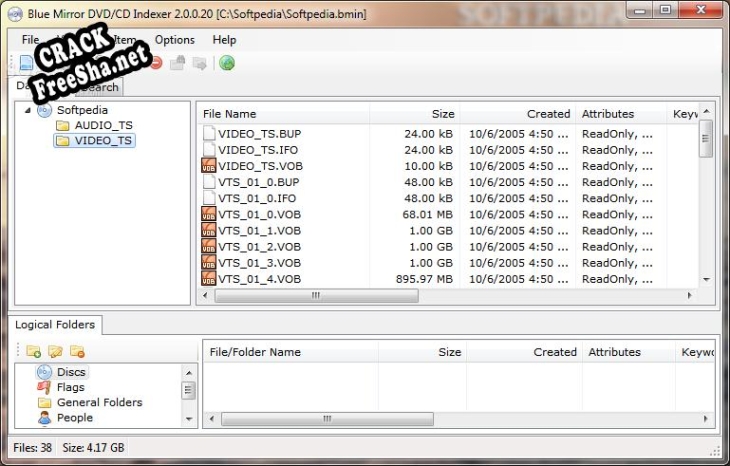Click the file list horizontal scrollbar thumb
This screenshot has width=730, height=466.
(x=315, y=296)
